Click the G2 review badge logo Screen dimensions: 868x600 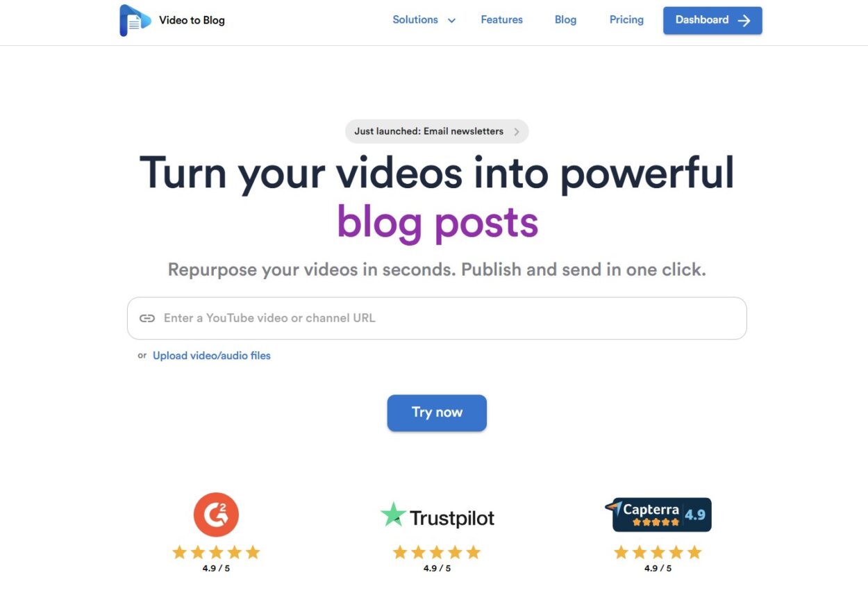pyautogui.click(x=216, y=515)
